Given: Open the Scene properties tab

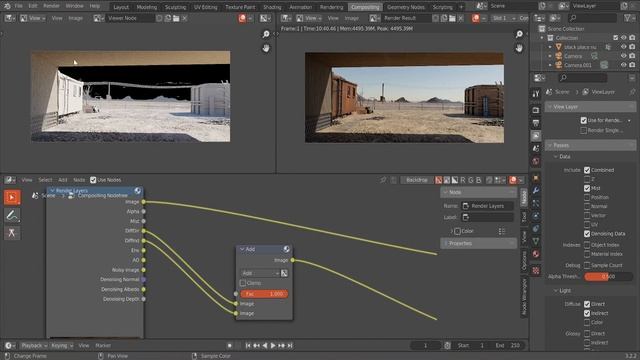Looking at the screenshot, I should (536, 148).
